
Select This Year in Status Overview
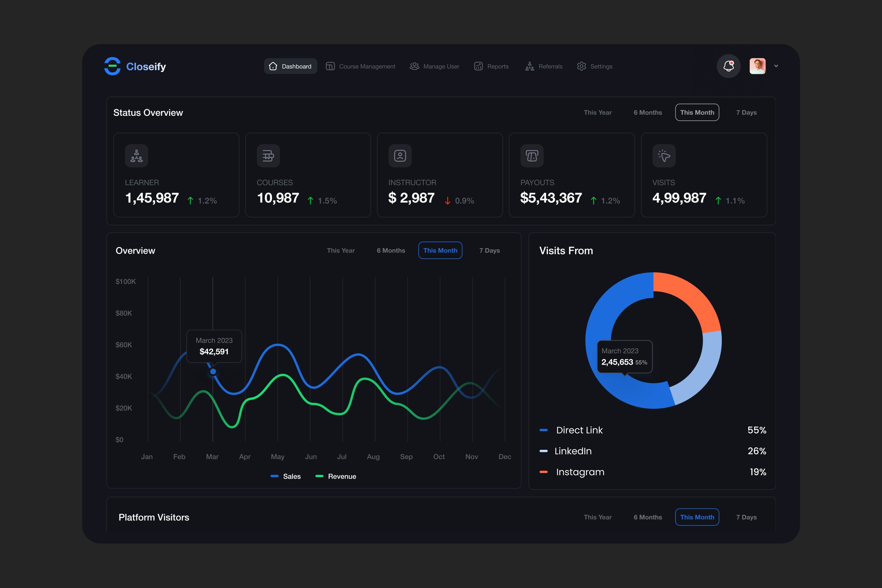[x=598, y=112]
